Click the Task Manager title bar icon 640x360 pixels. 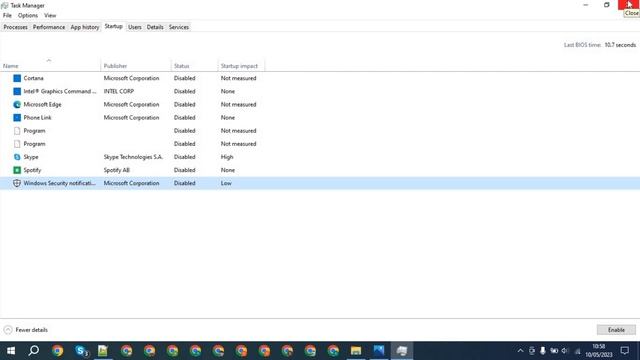(4, 5)
